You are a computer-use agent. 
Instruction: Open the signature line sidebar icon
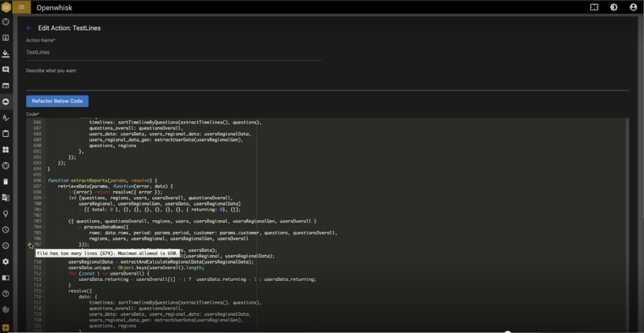(x=6, y=118)
